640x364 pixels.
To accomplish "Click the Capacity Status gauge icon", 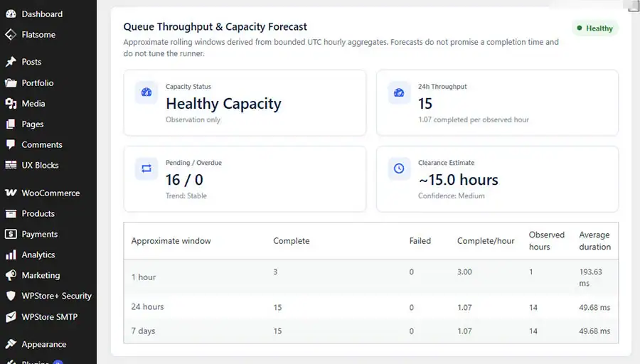I will pos(146,92).
